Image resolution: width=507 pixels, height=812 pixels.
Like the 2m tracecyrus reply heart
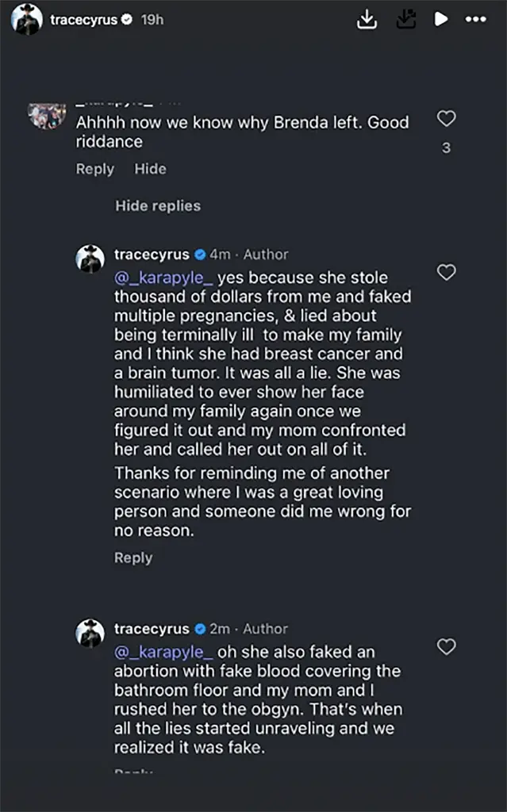click(447, 646)
